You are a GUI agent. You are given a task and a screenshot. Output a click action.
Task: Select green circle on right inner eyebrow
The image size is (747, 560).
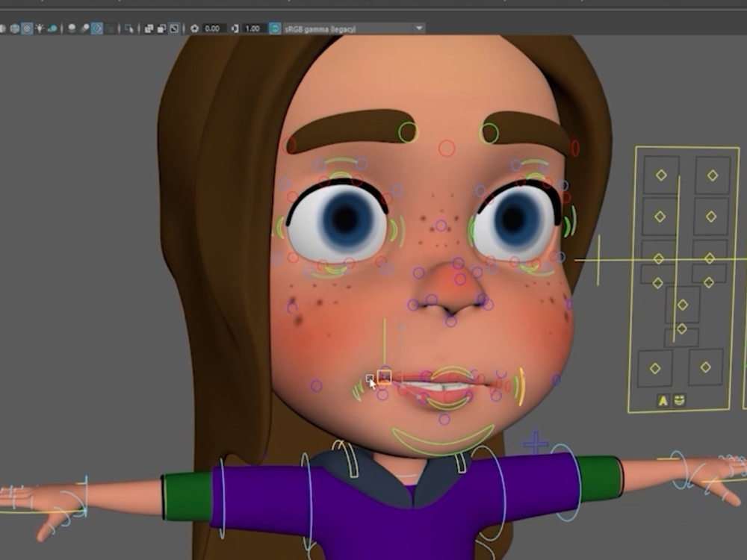(x=489, y=134)
